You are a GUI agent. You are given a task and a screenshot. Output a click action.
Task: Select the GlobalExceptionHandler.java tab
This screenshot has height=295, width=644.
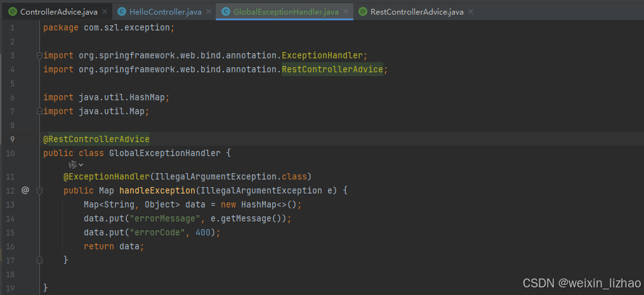[286, 12]
